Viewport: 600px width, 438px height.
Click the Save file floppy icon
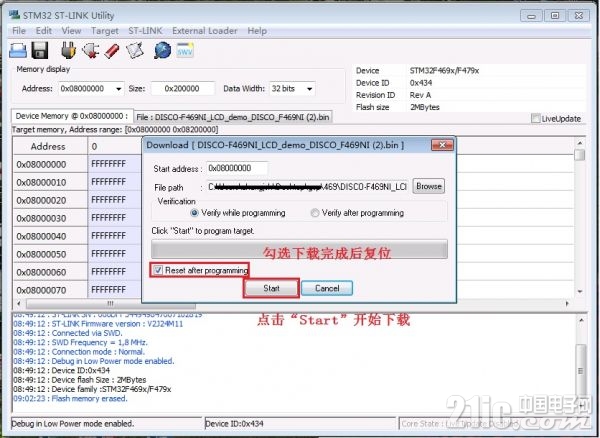[x=40, y=50]
